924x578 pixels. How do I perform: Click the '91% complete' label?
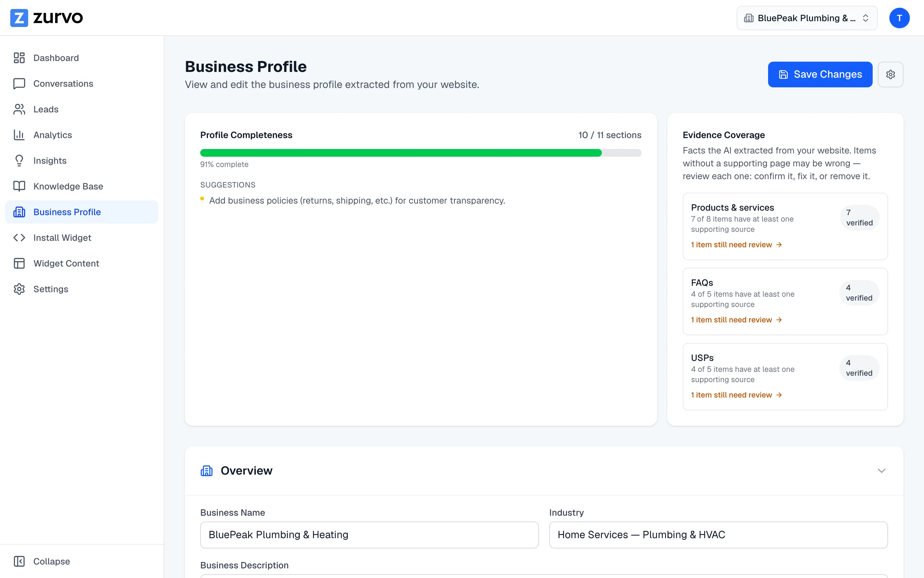pos(224,164)
